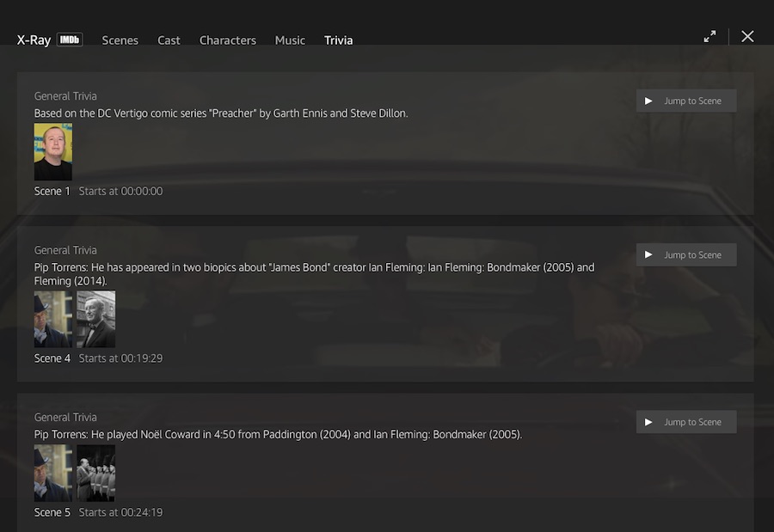This screenshot has width=774, height=532.
Task: Jump to Scene for Ian Fleming biopics trivia
Action: pyautogui.click(x=685, y=254)
